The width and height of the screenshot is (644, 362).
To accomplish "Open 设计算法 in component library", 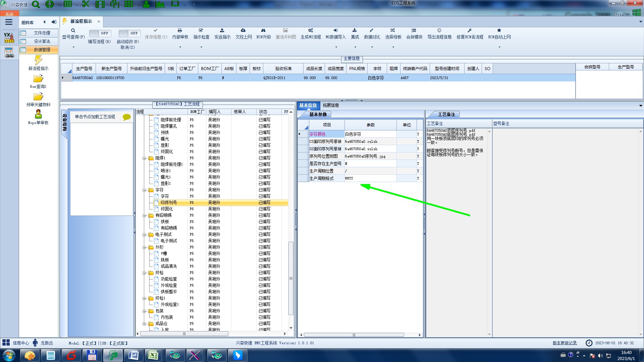I will coord(39,41).
